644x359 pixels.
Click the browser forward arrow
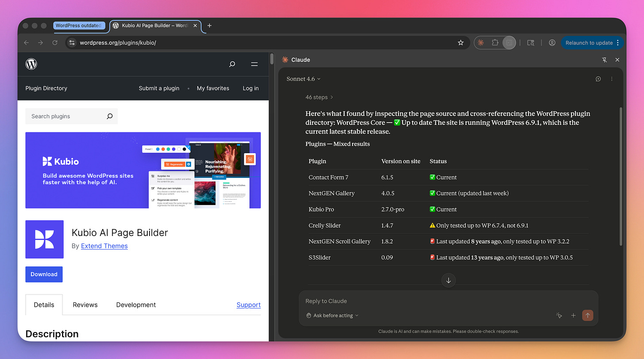(x=41, y=43)
